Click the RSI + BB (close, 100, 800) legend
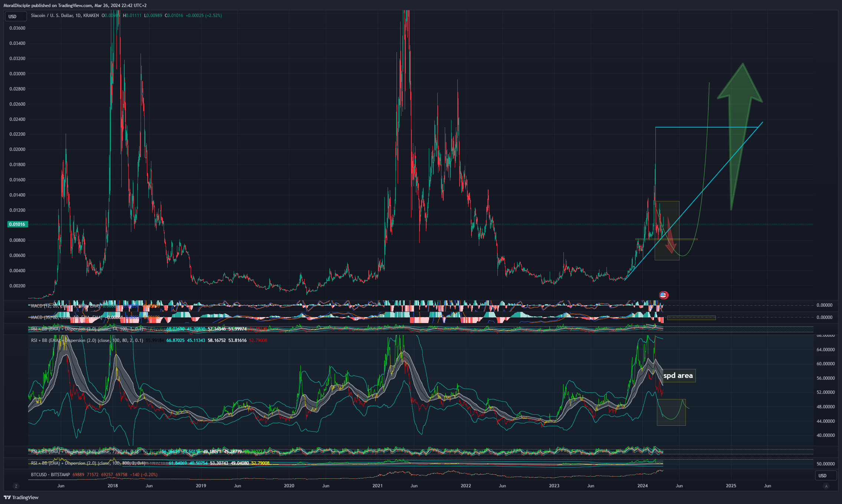842x504 pixels. click(88, 463)
